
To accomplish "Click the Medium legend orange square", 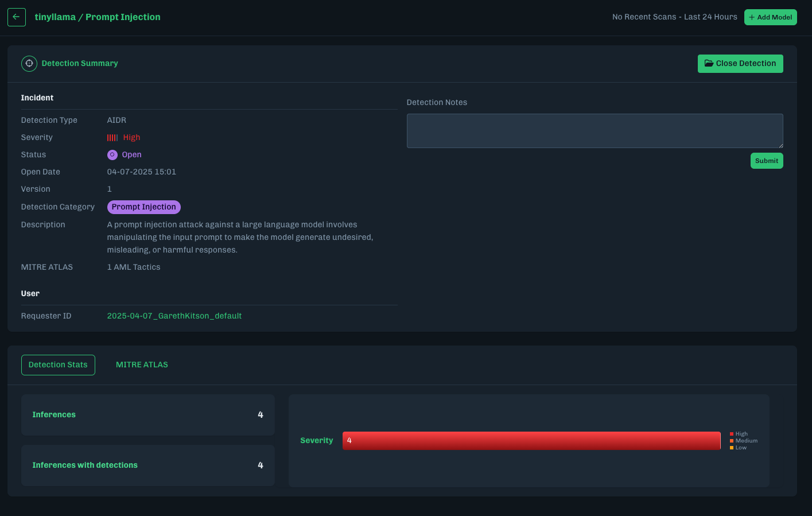I will coord(732,441).
